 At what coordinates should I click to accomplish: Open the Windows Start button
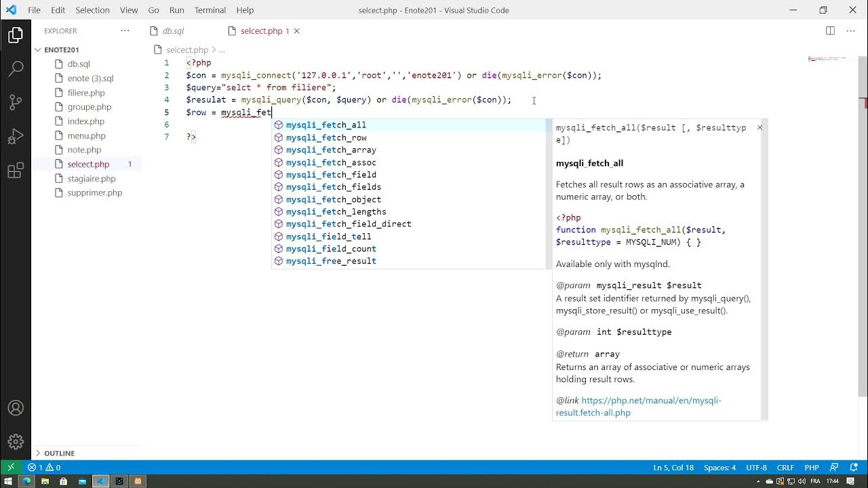point(8,481)
